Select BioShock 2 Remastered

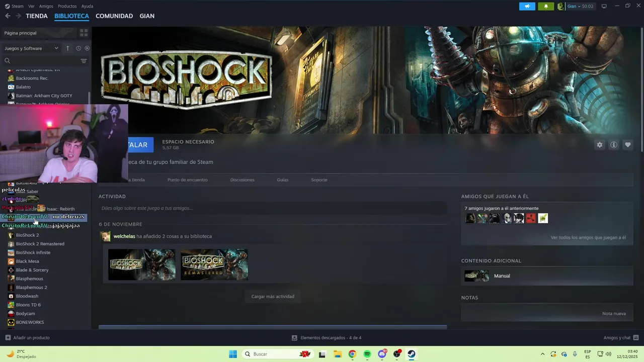[40, 244]
